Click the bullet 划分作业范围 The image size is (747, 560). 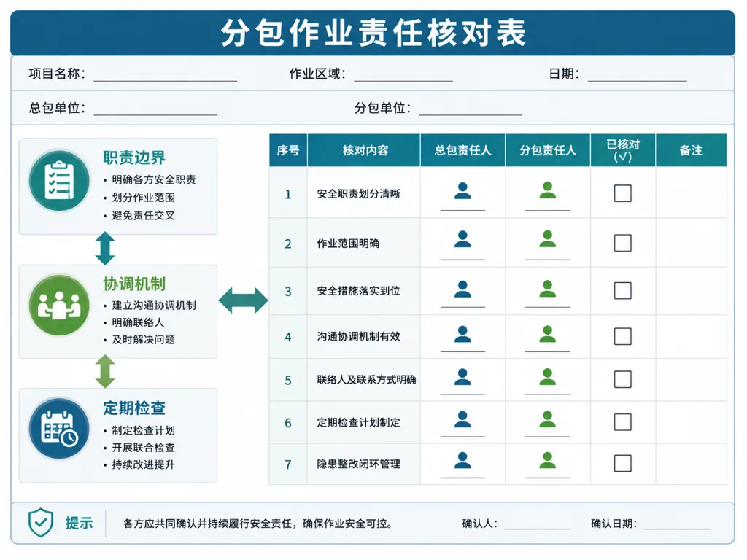[144, 198]
